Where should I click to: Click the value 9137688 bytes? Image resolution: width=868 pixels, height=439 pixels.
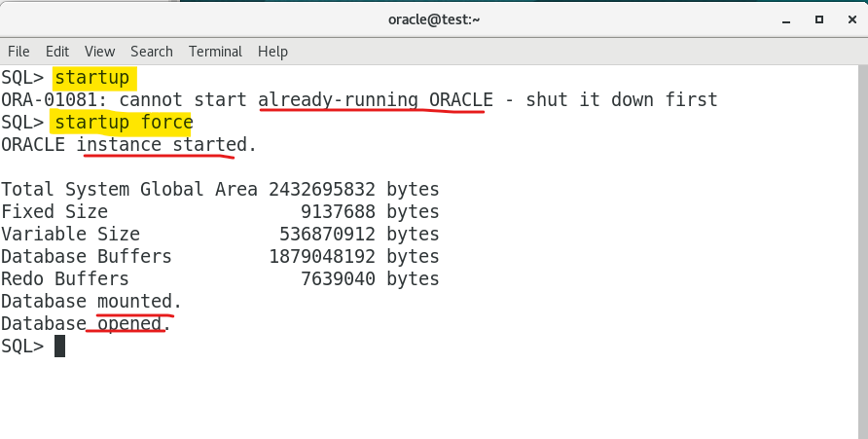[370, 211]
